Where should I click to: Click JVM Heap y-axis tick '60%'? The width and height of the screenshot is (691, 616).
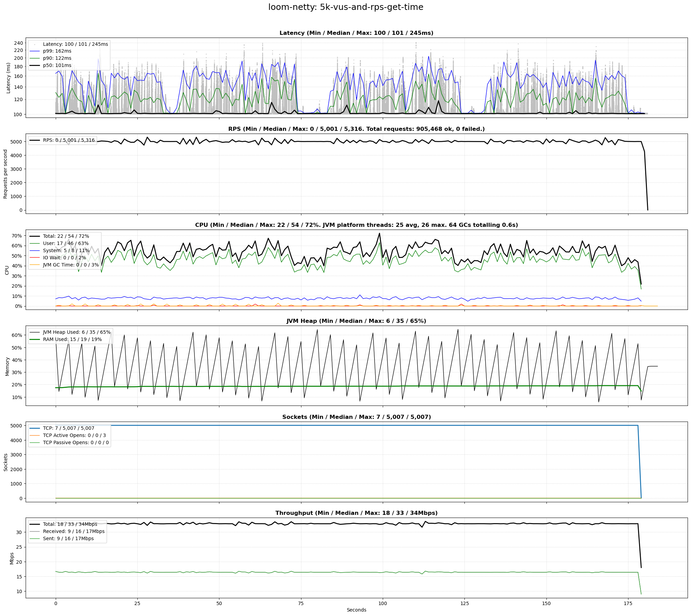tap(17, 335)
